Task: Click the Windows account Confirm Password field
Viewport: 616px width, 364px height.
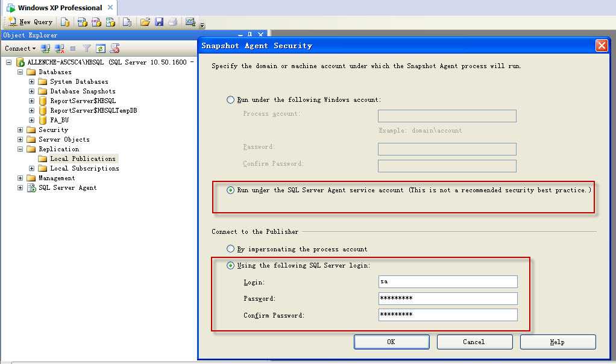Action: [447, 166]
